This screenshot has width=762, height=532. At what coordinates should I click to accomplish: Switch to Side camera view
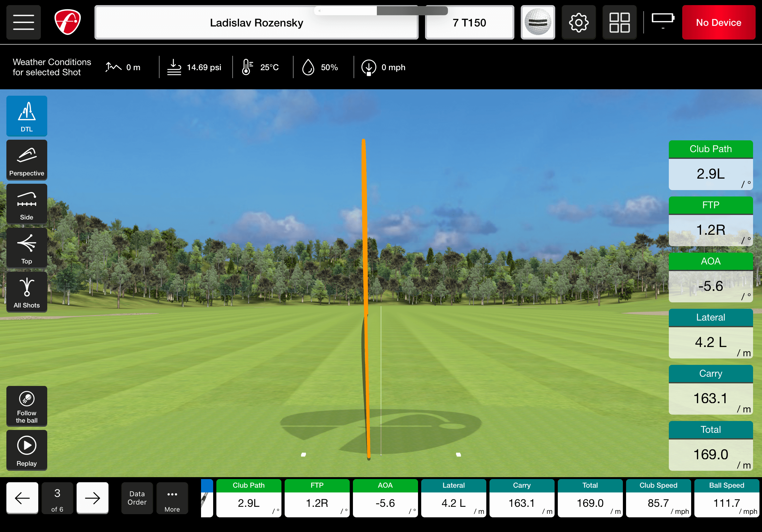pyautogui.click(x=26, y=204)
